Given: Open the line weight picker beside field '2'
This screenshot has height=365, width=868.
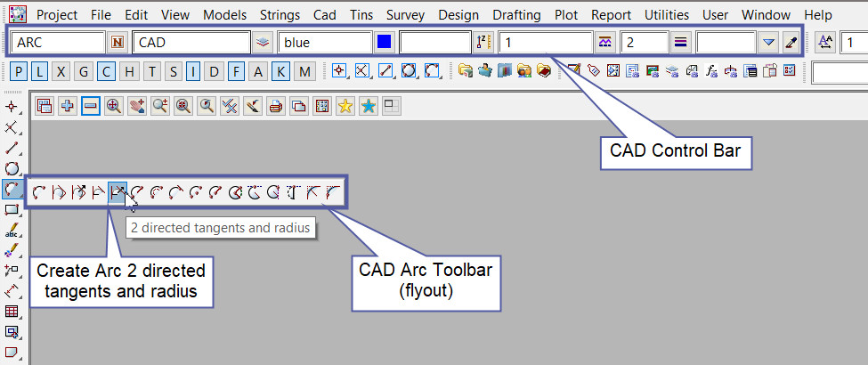Looking at the screenshot, I should coord(680,42).
